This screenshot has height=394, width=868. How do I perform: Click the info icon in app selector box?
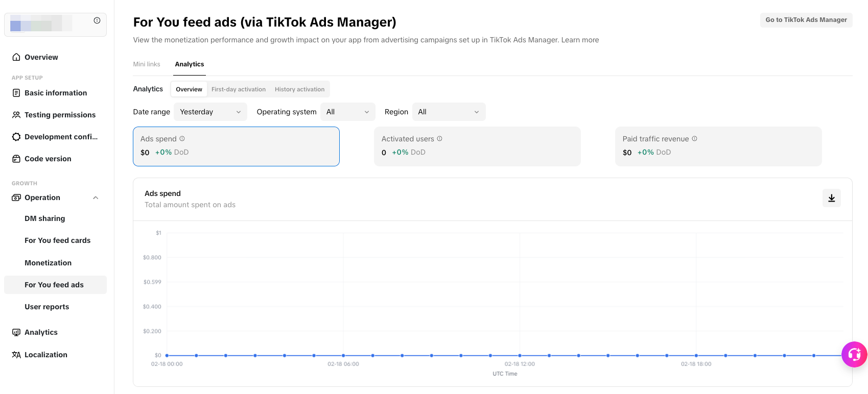97,20
